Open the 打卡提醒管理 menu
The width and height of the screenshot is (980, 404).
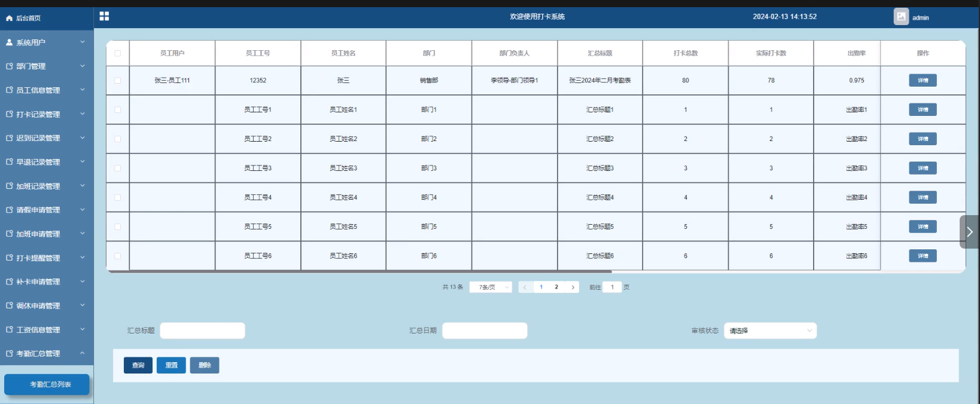point(47,258)
